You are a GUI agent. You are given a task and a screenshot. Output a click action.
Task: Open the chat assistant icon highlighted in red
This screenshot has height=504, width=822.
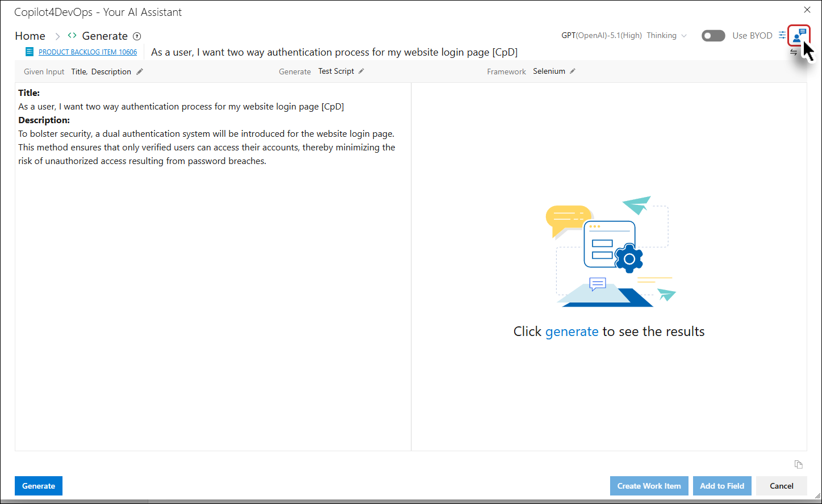tap(799, 35)
